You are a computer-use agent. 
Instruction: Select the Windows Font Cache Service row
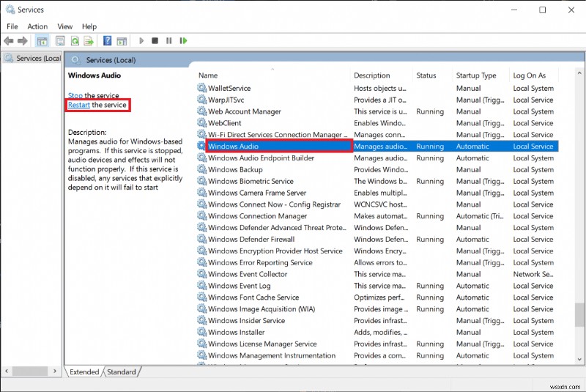point(377,297)
